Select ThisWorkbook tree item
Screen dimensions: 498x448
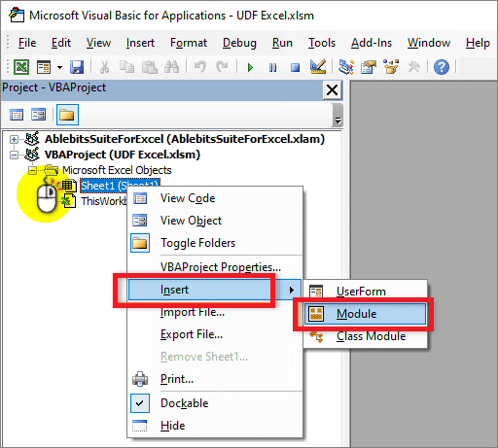point(104,201)
